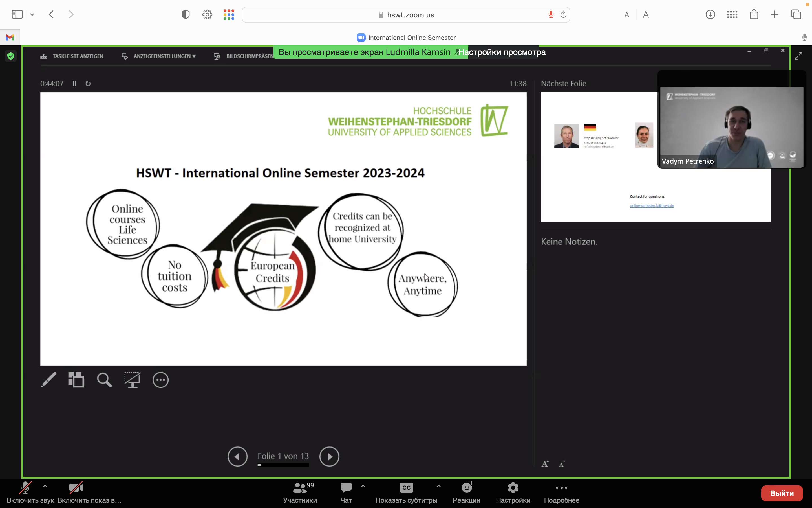Make the notes text larger

click(545, 464)
